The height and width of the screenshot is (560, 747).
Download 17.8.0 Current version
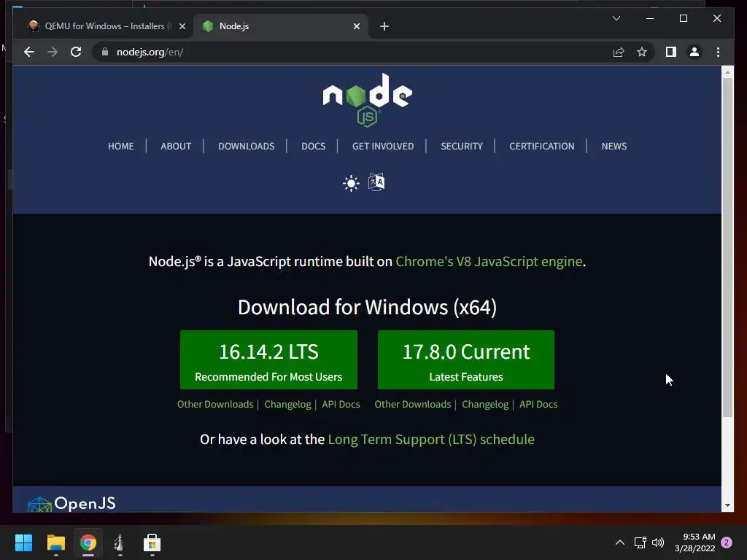point(466,359)
